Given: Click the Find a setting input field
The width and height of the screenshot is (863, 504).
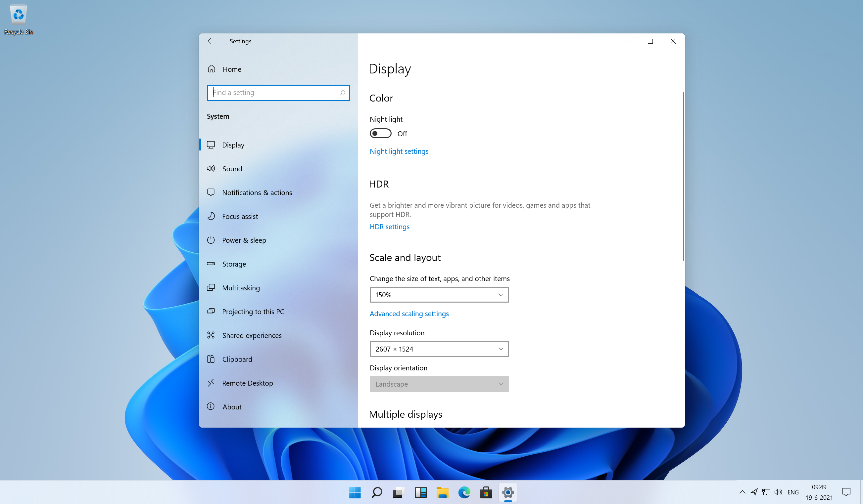Looking at the screenshot, I should [x=277, y=92].
